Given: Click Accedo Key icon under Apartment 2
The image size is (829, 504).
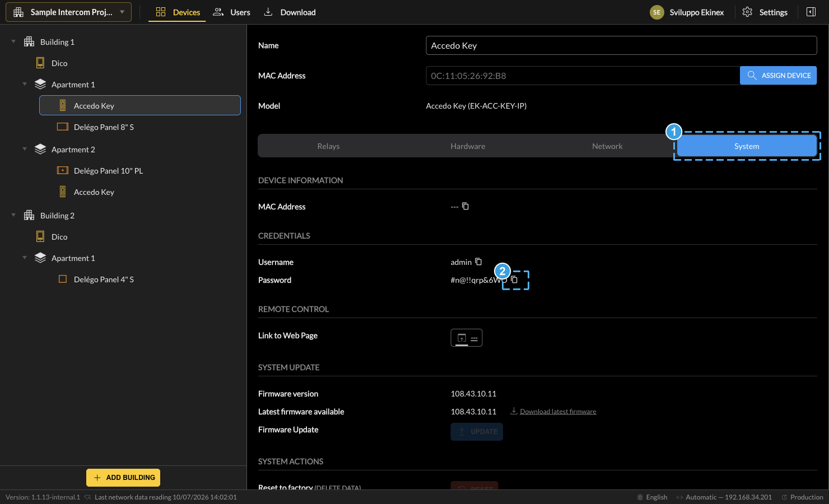Looking at the screenshot, I should click(63, 192).
